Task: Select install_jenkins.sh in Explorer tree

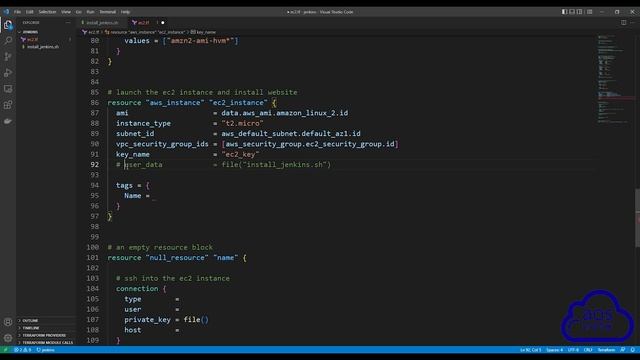Action: [x=42, y=47]
